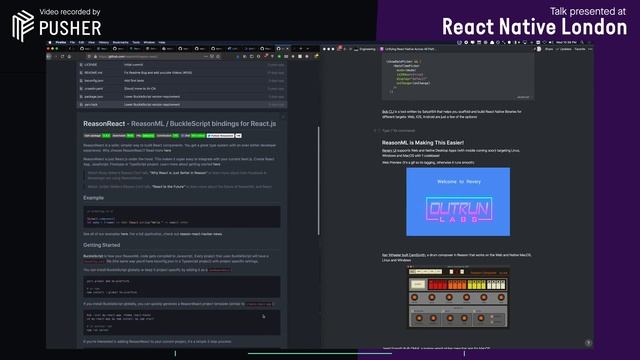
Task: Open the History menu
Action: [x=104, y=42]
